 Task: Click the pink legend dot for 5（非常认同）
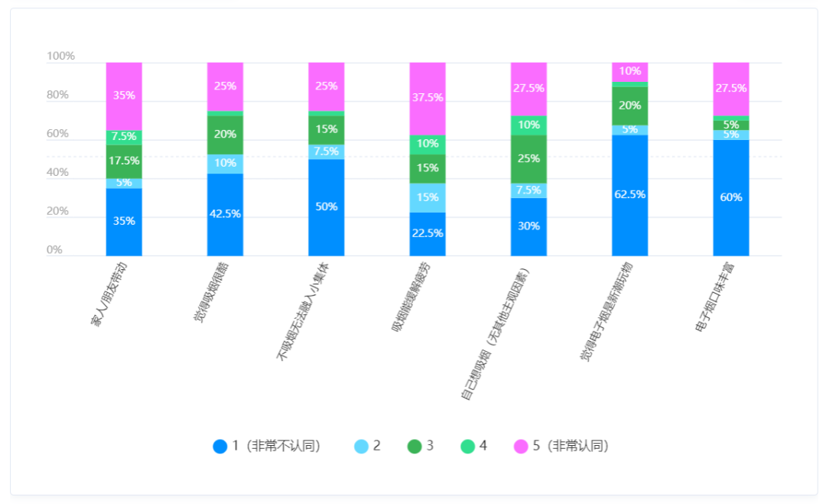point(522,446)
